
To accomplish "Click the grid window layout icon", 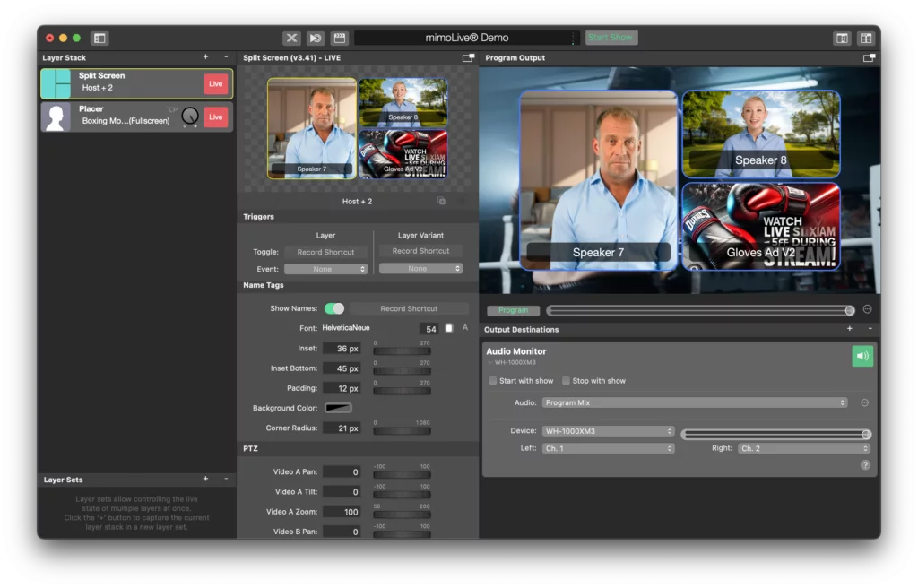I will [x=866, y=38].
